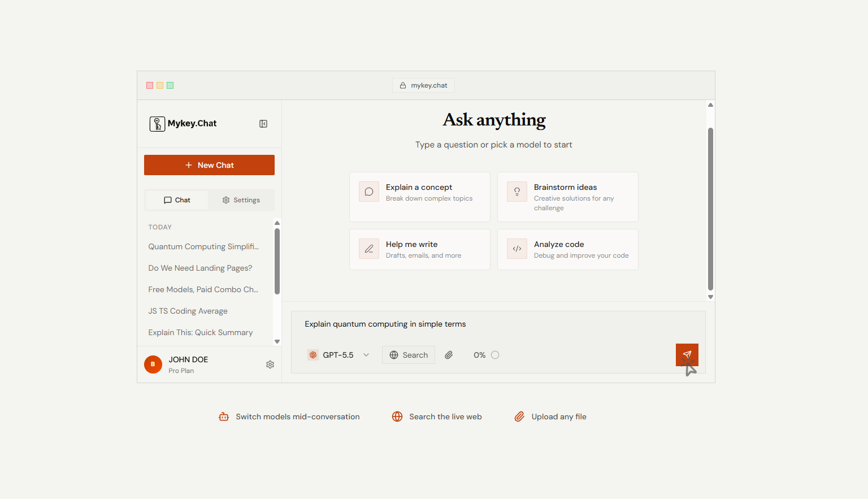
Task: Click the speech bubble icon on Explain card
Action: 369,192
